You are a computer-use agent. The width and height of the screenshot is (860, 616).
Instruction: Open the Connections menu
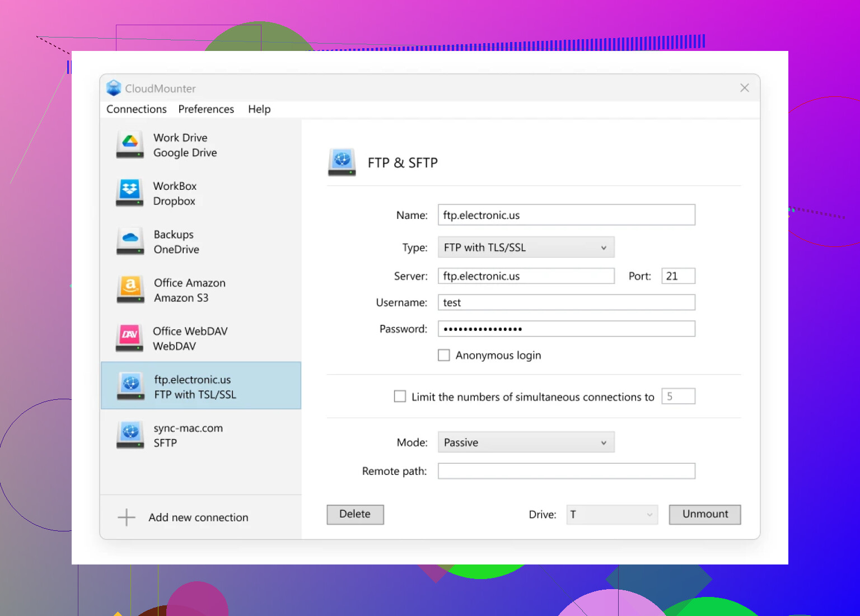pos(137,109)
